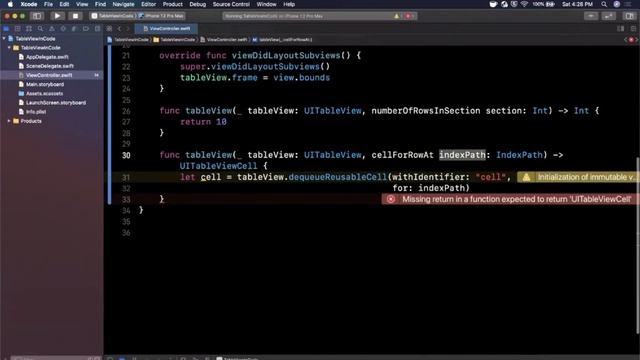Click the highlighted indexPath parameter
Image resolution: width=640 pixels, height=360 pixels.
click(462, 155)
